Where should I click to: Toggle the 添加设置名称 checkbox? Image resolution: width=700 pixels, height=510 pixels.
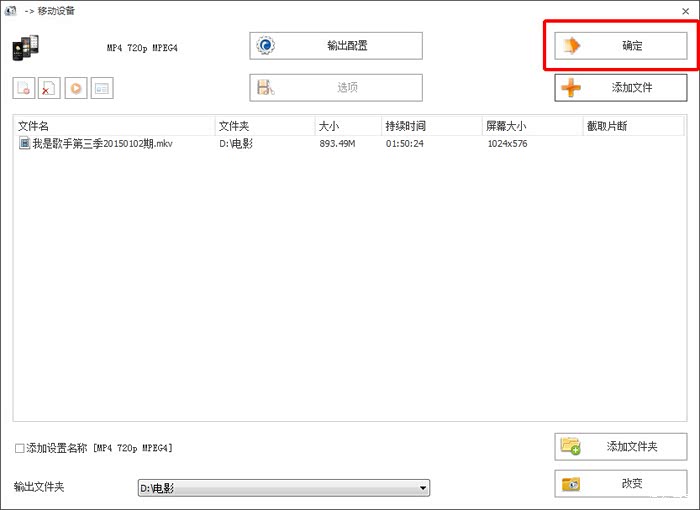coord(20,448)
